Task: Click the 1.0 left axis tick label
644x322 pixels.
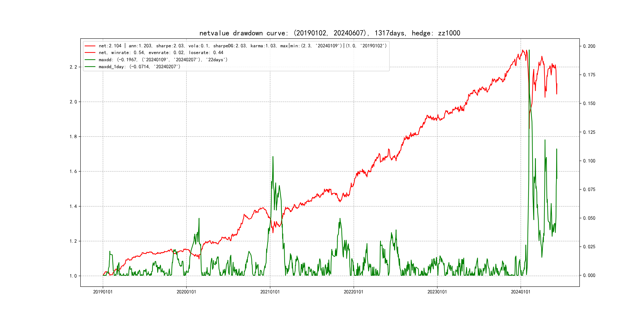Action: tap(73, 276)
